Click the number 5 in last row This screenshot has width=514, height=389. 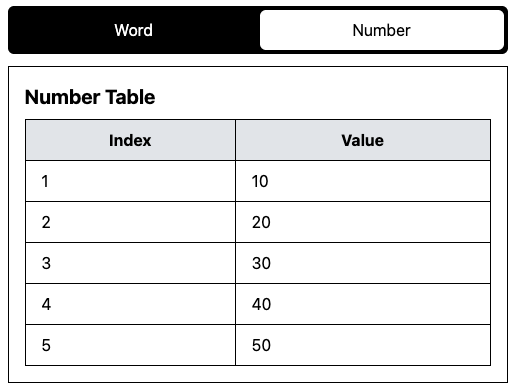pos(46,345)
